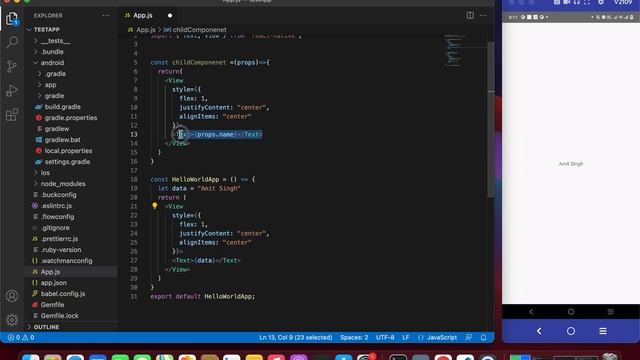The width and height of the screenshot is (640, 360).
Task: Click the feedback icon in status bar
Action: [469, 338]
